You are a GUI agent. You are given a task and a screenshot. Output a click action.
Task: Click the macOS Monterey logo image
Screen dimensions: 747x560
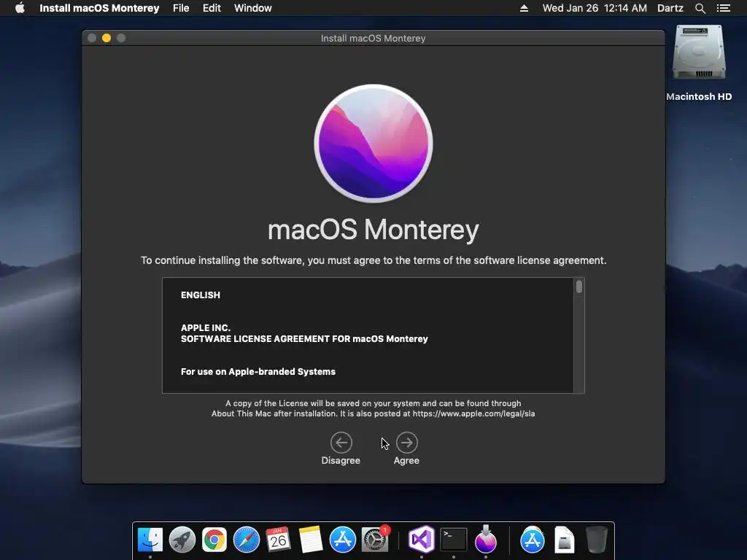coord(373,144)
